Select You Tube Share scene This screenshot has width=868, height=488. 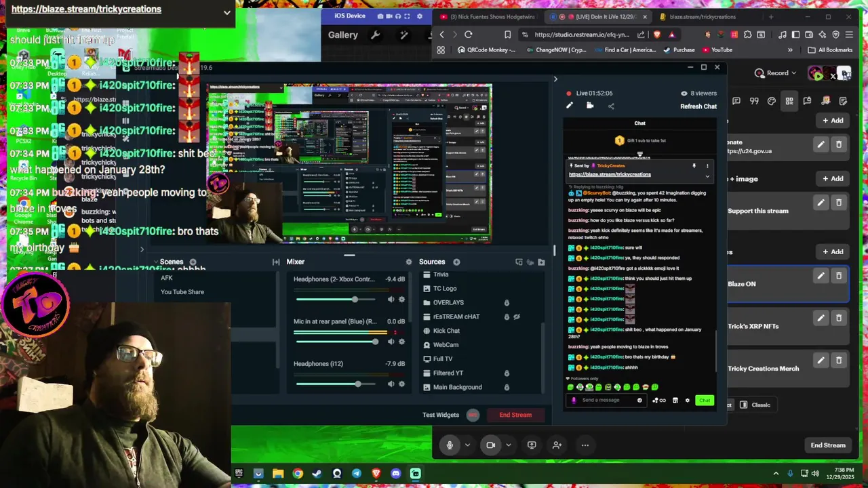(182, 292)
